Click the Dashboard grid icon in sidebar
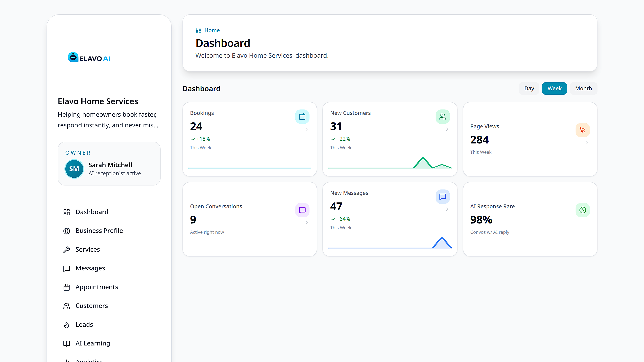This screenshot has height=362, width=644. click(66, 212)
